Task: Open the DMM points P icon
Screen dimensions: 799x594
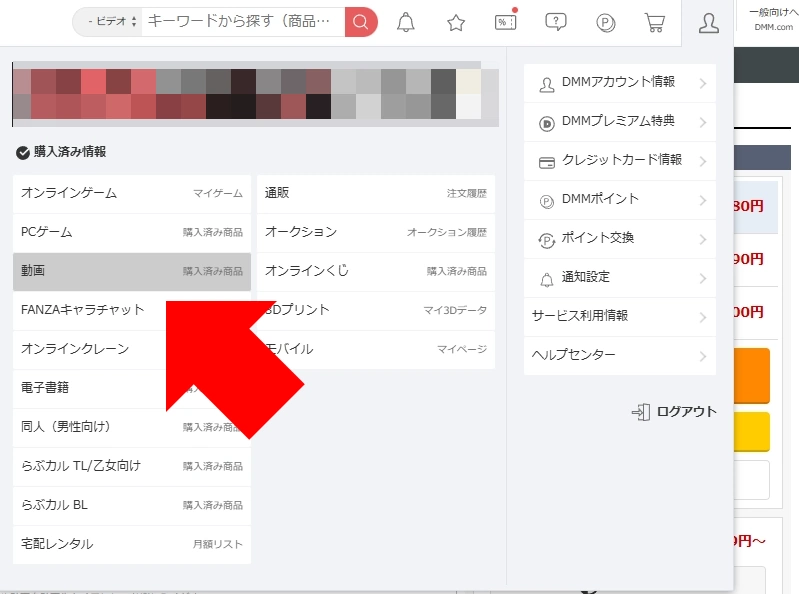Action: 605,23
